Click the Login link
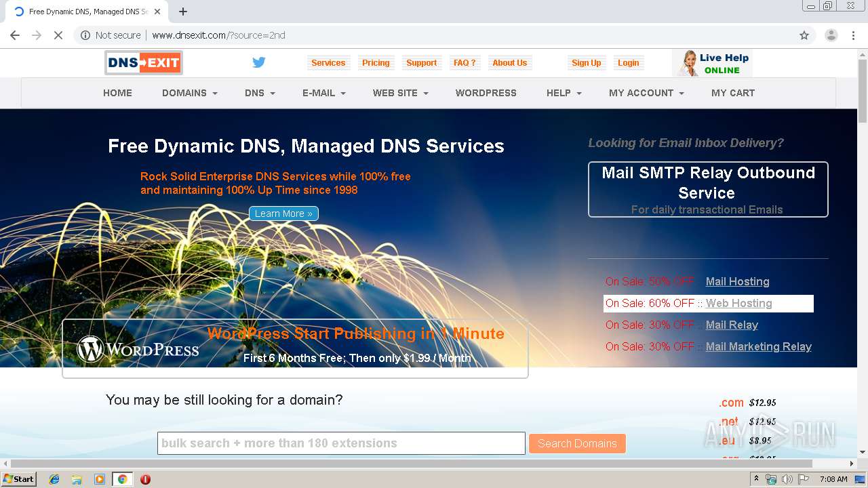868x488 pixels. tap(628, 63)
